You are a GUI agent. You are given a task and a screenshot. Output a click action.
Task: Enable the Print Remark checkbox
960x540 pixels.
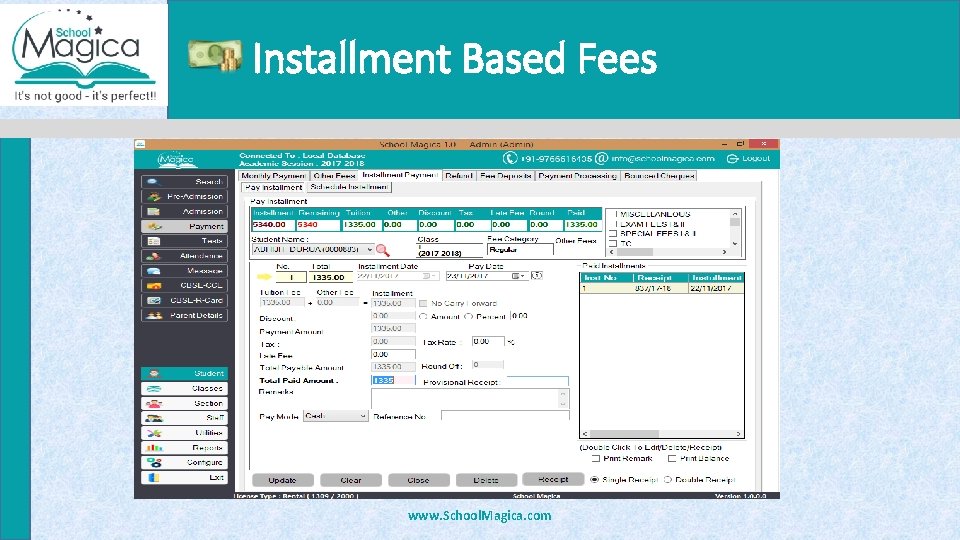pyautogui.click(x=596, y=459)
